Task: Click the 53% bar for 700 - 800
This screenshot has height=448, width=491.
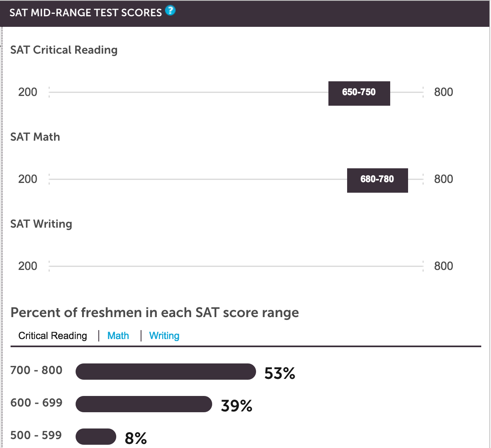Action: [x=166, y=372]
